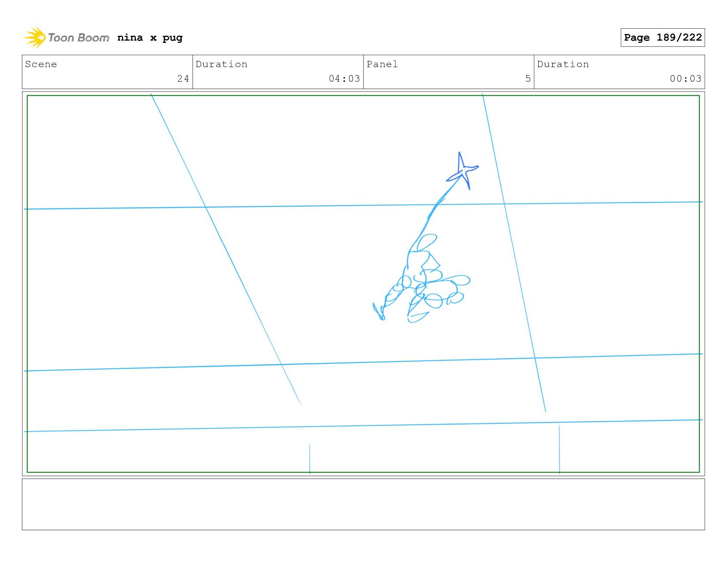The height and width of the screenshot is (563, 728).
Task: Click the 'Page 189/222' box
Action: coord(663,38)
